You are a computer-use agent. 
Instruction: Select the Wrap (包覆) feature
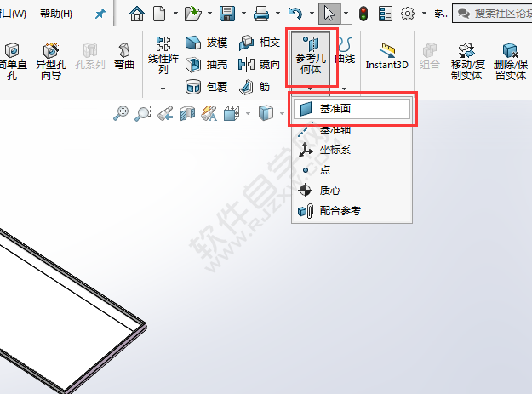[206, 87]
